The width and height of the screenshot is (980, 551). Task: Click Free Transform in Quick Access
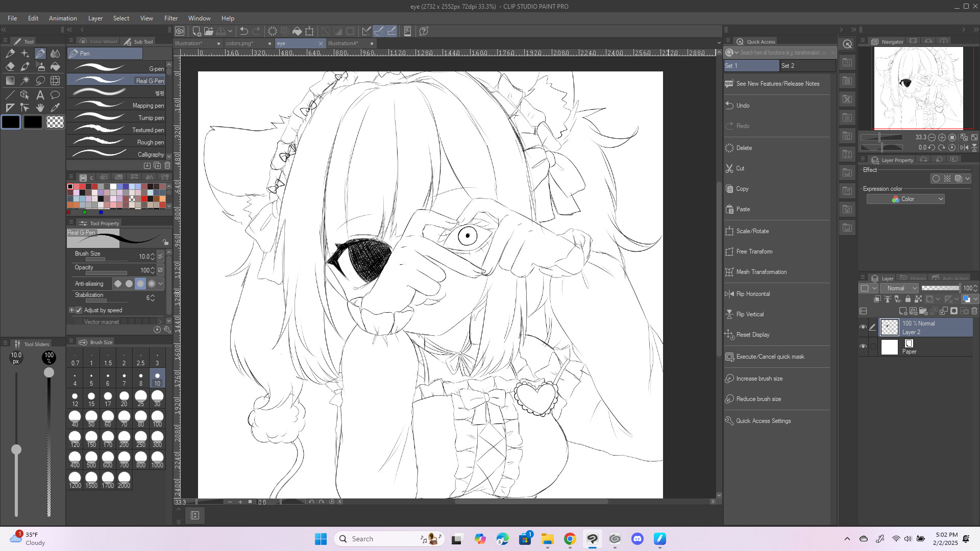click(x=776, y=252)
